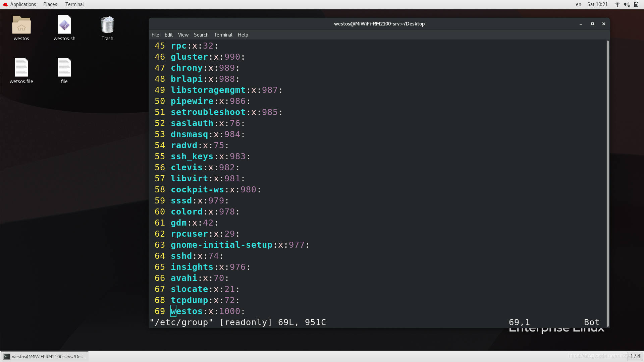Click the Wi-Fi network status icon

click(617, 4)
